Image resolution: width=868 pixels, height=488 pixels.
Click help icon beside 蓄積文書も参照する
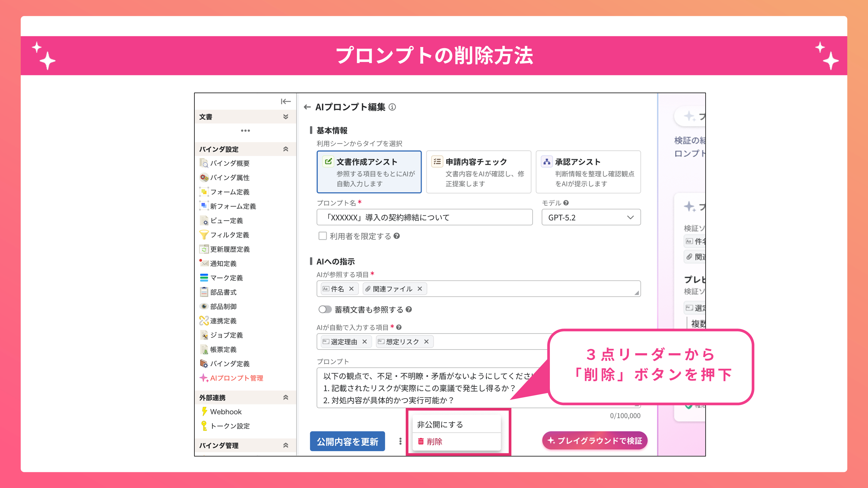pos(409,309)
